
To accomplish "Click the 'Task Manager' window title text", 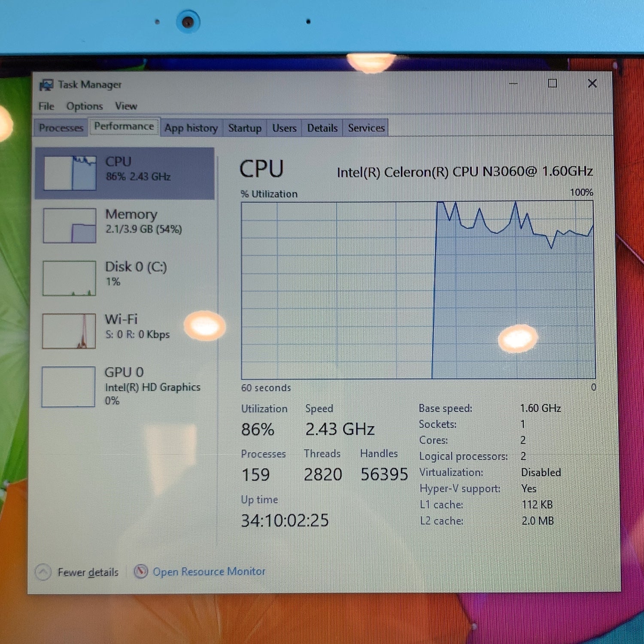I will click(x=90, y=85).
